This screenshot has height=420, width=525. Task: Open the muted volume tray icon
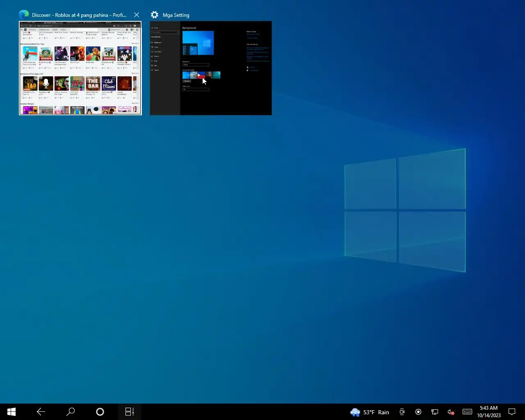tap(451, 412)
